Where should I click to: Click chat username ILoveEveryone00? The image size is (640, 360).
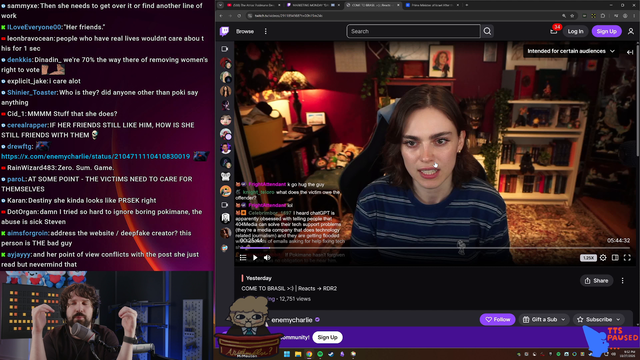34,27
